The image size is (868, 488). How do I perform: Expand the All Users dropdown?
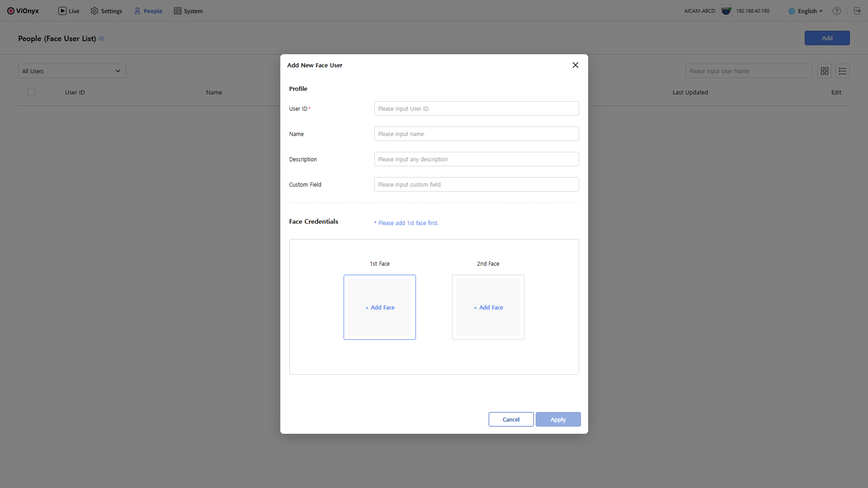72,71
